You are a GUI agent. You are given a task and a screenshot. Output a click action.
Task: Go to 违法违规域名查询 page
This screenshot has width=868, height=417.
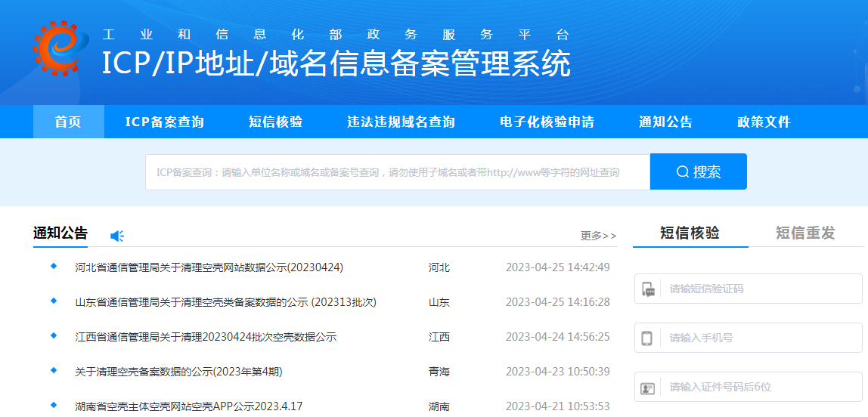tap(401, 122)
